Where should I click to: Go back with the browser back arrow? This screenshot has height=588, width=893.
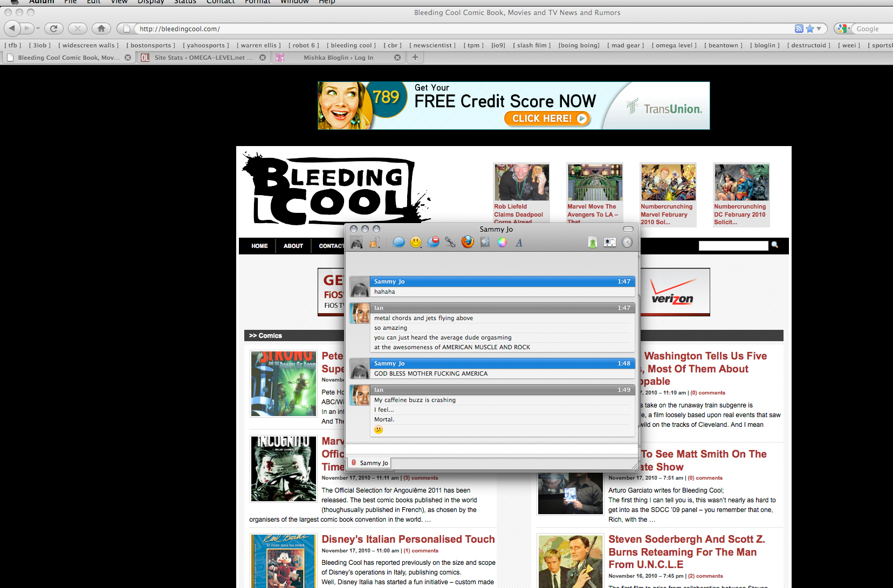[12, 28]
